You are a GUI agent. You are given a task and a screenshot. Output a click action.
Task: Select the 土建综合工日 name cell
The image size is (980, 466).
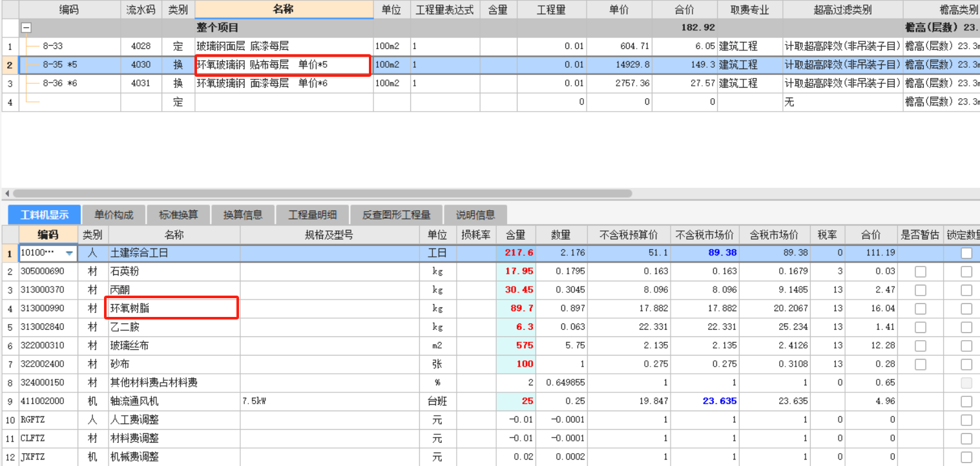(174, 254)
